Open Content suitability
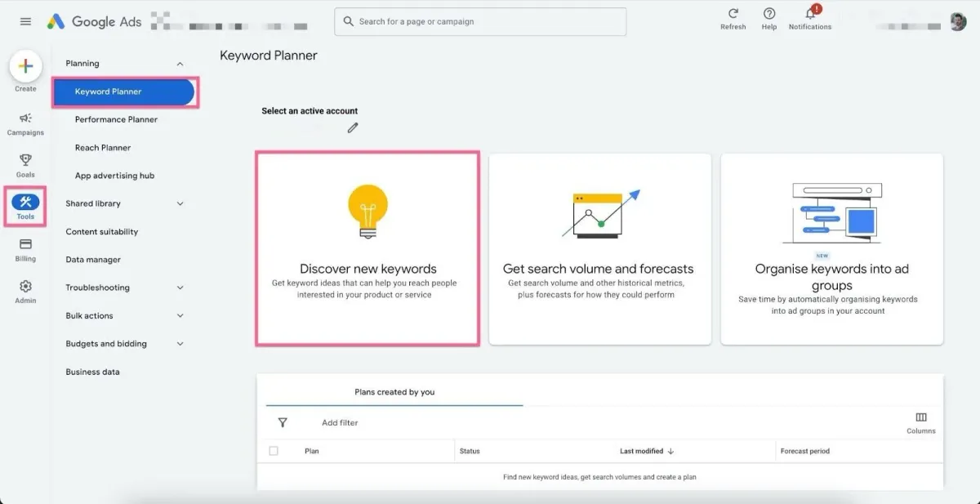The width and height of the screenshot is (980, 504). tap(102, 232)
